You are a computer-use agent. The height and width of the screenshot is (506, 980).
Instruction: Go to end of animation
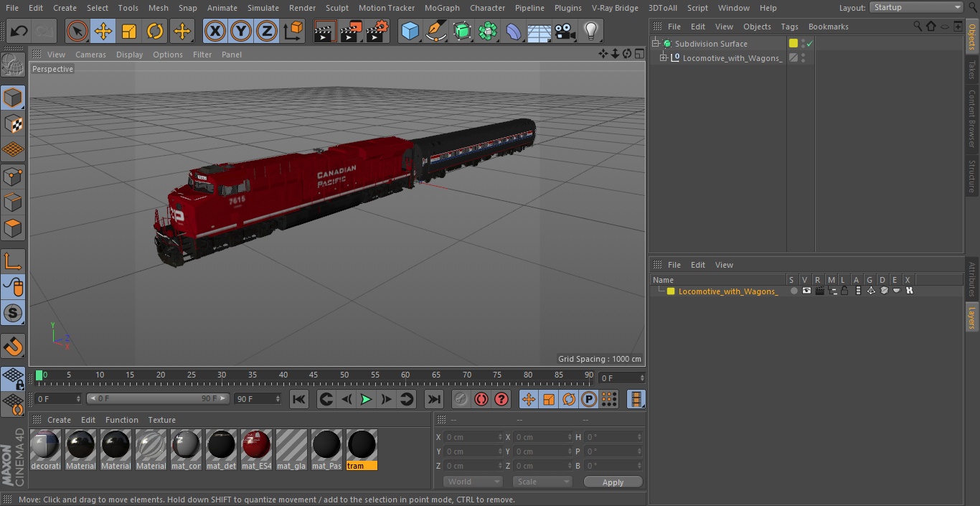(x=433, y=399)
